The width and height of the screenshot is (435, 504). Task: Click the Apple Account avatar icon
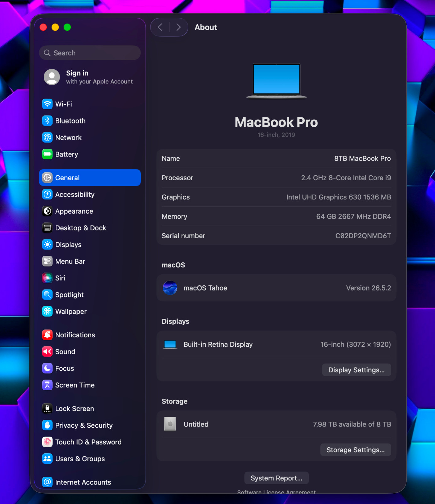click(x=52, y=77)
